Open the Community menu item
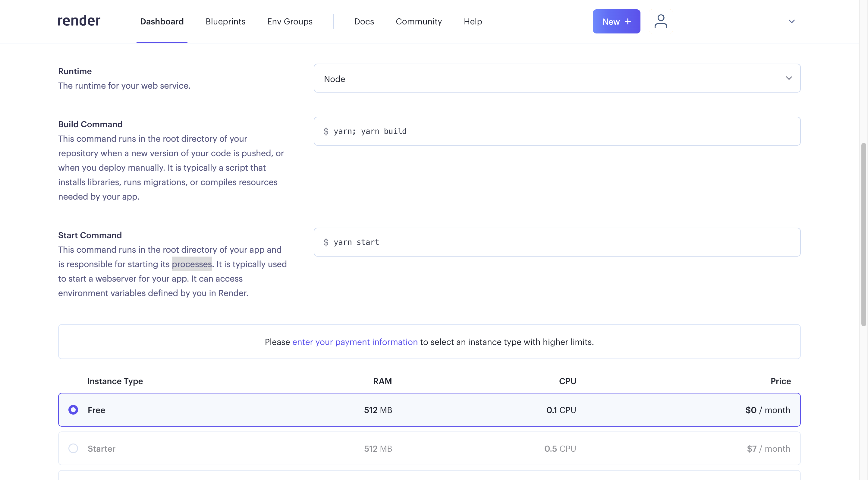 419,21
